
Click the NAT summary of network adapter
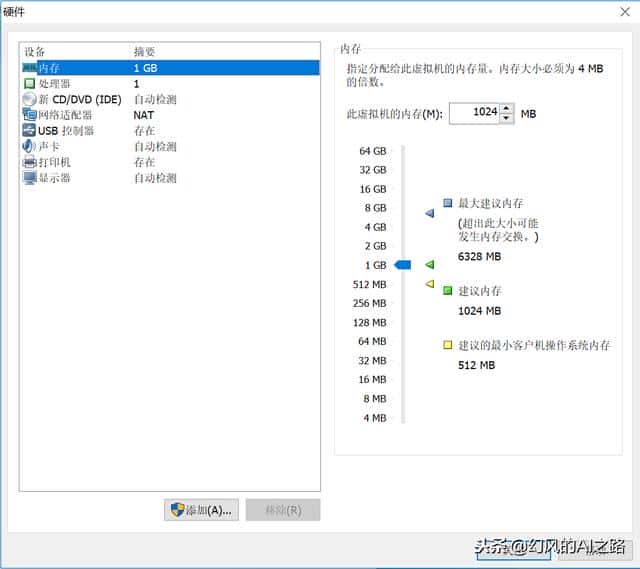tap(144, 115)
